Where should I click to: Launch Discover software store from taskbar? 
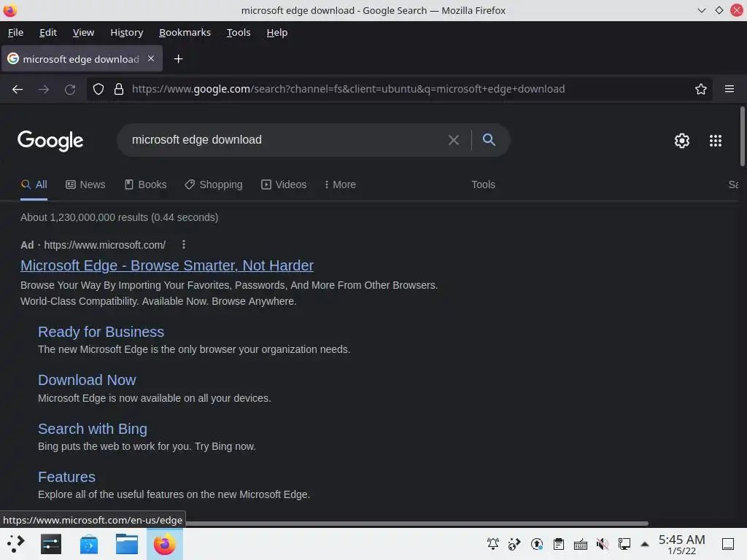coord(89,544)
